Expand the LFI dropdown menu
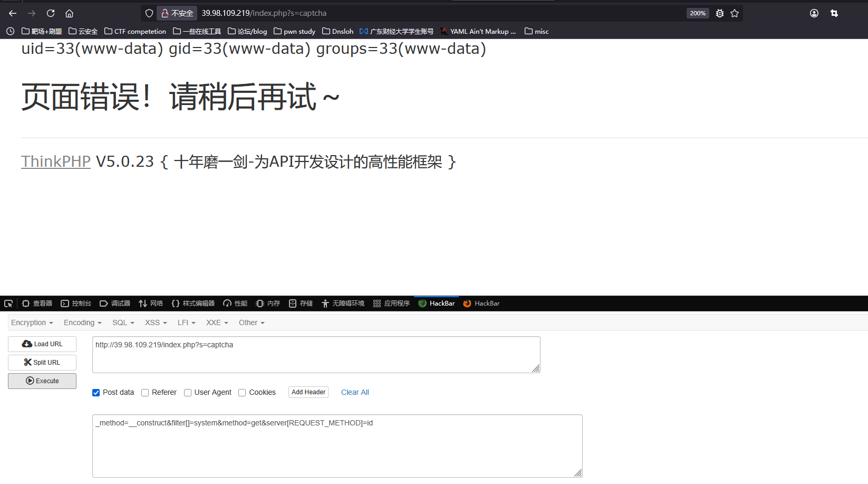868x484 pixels. pyautogui.click(x=187, y=322)
